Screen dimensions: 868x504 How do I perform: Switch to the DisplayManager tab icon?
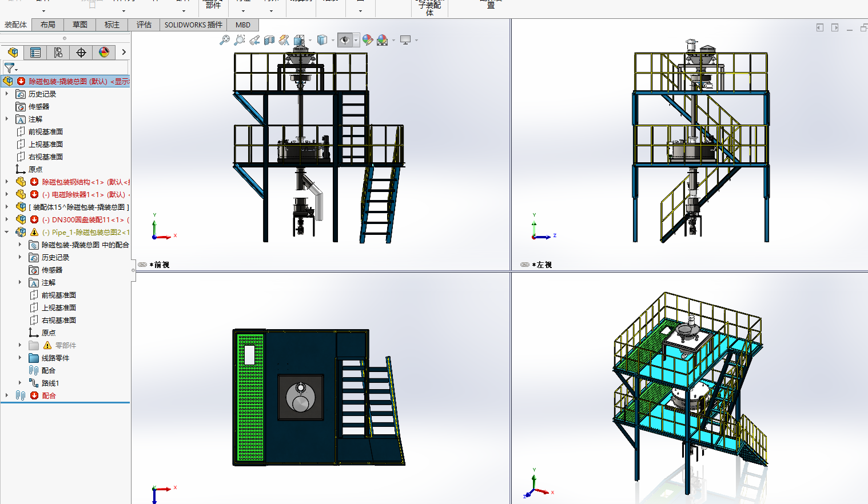pos(104,53)
